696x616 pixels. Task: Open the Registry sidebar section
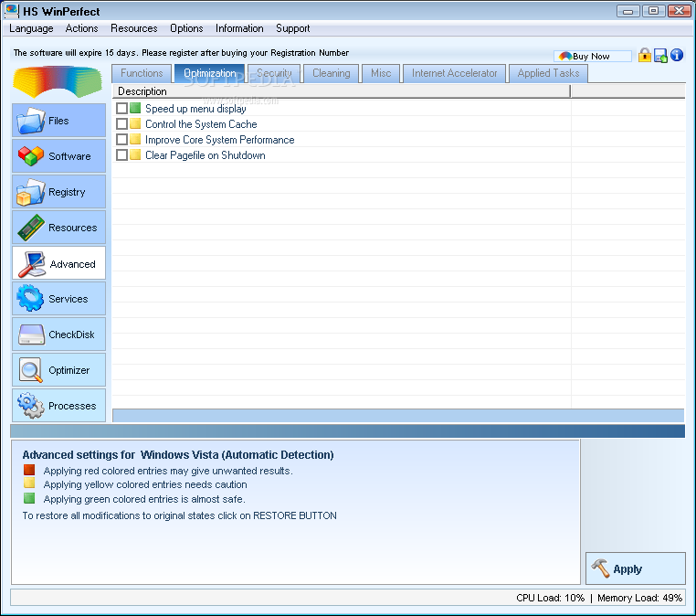pos(58,192)
